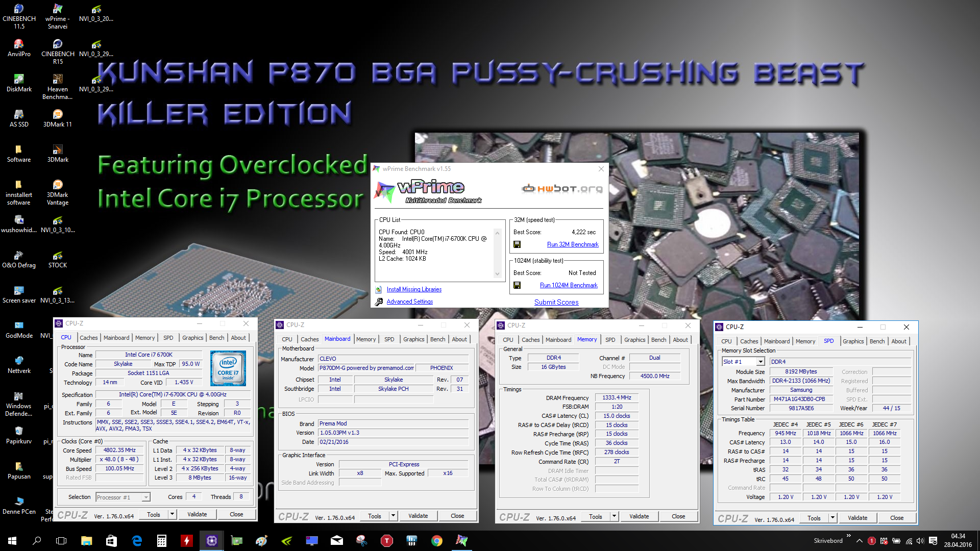
Task: Click Run 32M Benchmark link
Action: pyautogui.click(x=573, y=244)
